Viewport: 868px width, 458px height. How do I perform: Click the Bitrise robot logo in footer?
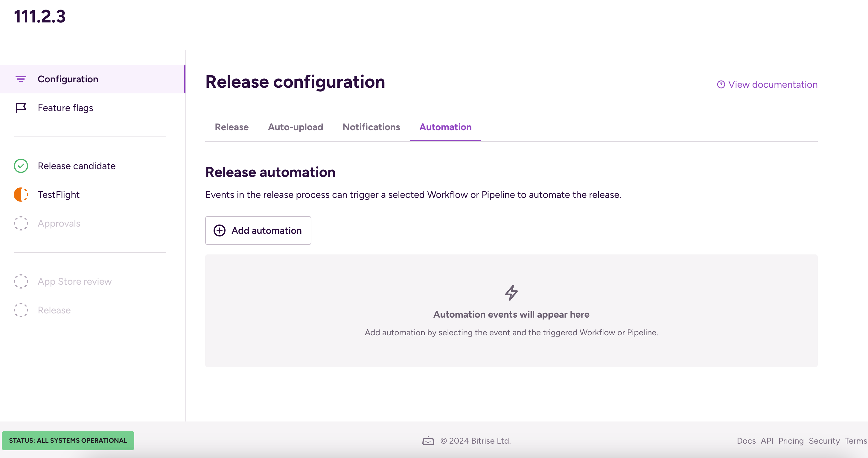[428, 441]
